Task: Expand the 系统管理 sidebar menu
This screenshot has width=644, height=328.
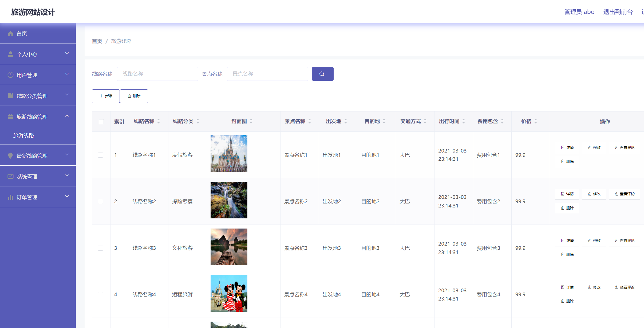Action: [67, 176]
